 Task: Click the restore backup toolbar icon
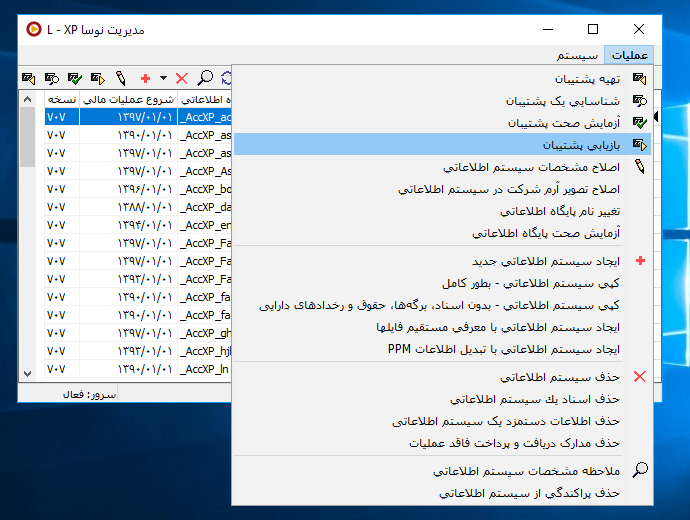click(97, 77)
